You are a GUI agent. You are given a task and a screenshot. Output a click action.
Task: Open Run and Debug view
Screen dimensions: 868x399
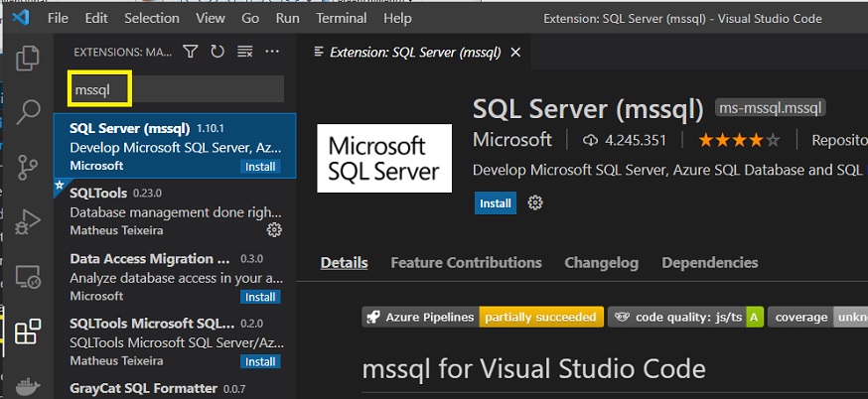(28, 222)
